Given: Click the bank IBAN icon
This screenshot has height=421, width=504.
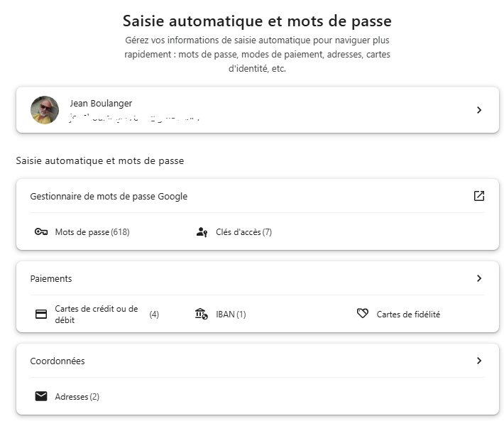Looking at the screenshot, I should pyautogui.click(x=202, y=314).
